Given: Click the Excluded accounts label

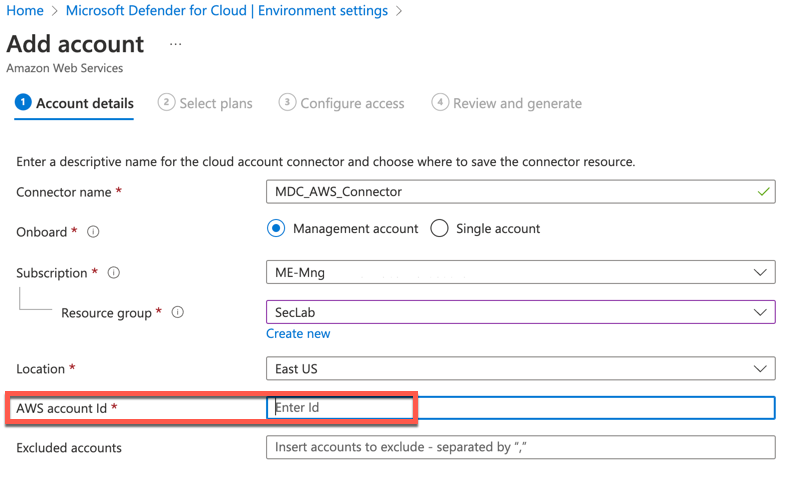Looking at the screenshot, I should (69, 448).
